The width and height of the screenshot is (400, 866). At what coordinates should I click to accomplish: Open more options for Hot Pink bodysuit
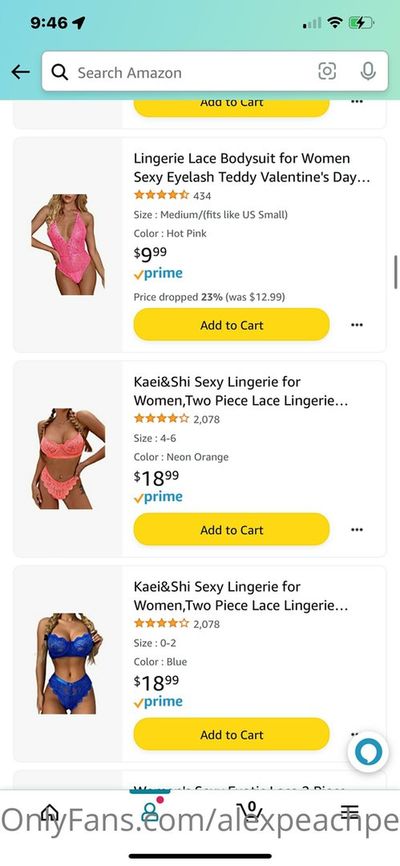coord(357,325)
